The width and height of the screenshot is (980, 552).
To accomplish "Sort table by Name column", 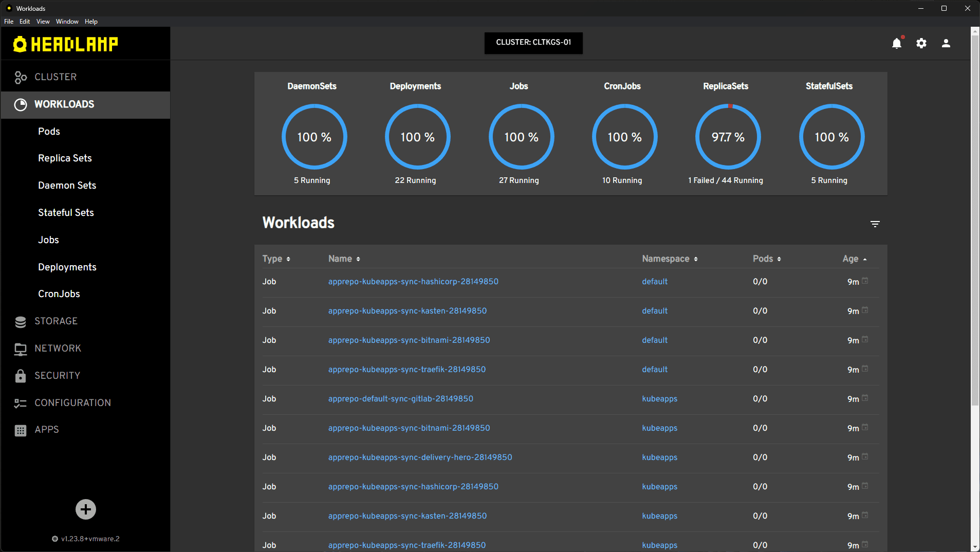I will coord(344,259).
